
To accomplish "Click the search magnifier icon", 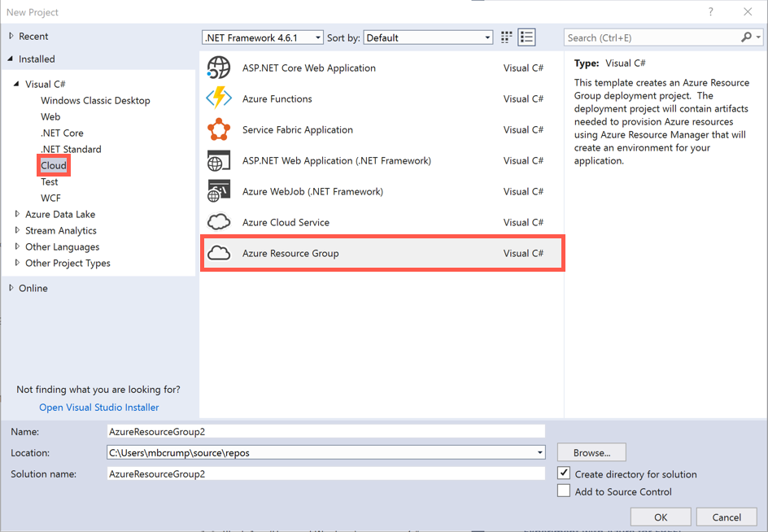I will [x=746, y=37].
